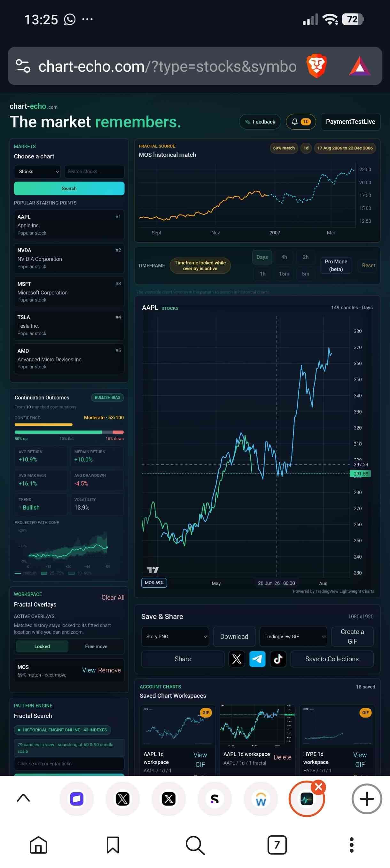The image size is (390, 868).
Task: Tap the browser search icon
Action: pos(195,845)
